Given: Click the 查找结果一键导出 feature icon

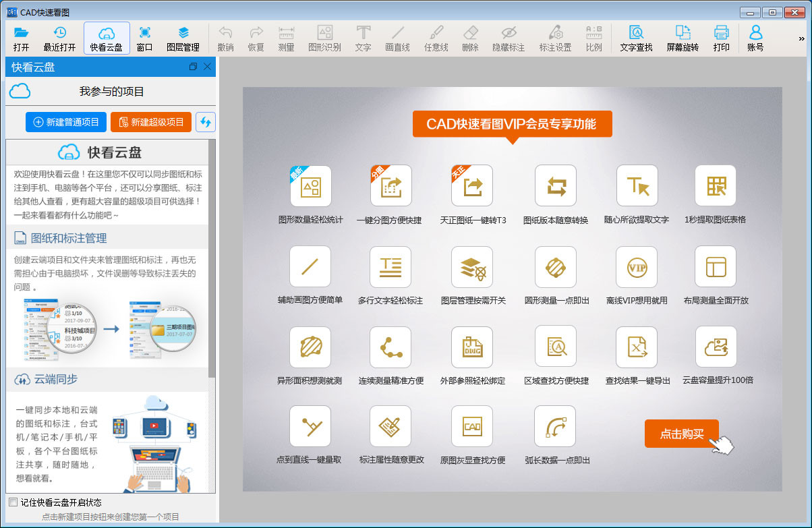Looking at the screenshot, I should coord(637,347).
